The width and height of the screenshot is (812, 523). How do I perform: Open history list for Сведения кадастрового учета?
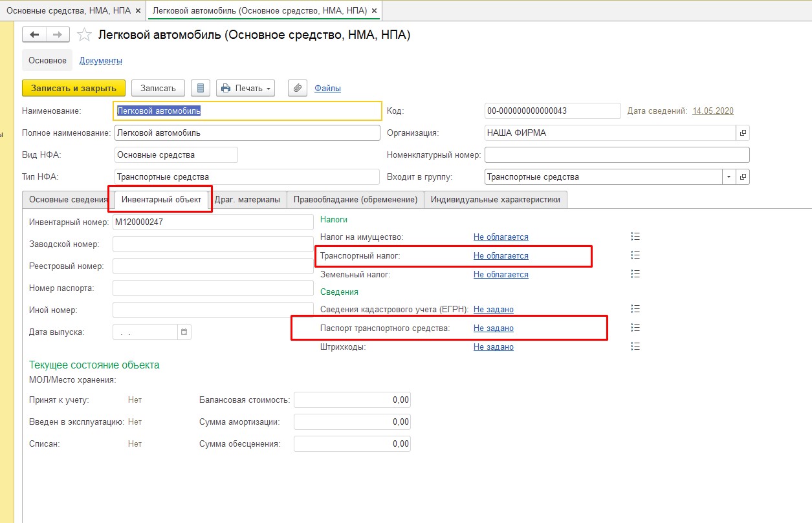coord(635,309)
